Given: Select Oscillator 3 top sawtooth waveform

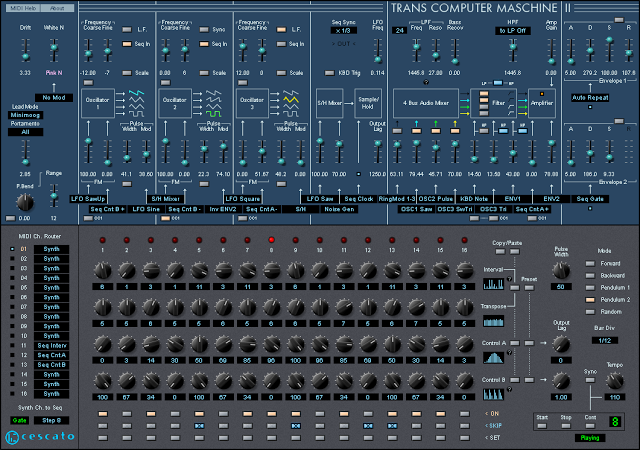Looking at the screenshot, I should tap(291, 93).
